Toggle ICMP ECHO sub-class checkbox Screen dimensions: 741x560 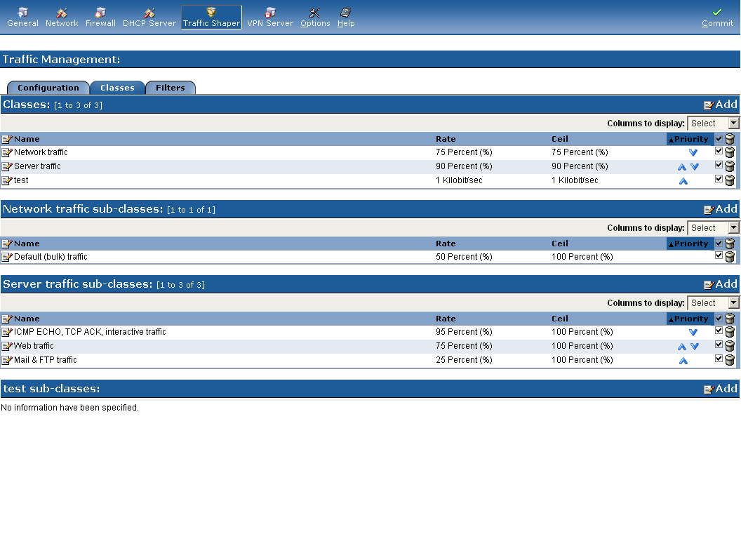click(719, 331)
